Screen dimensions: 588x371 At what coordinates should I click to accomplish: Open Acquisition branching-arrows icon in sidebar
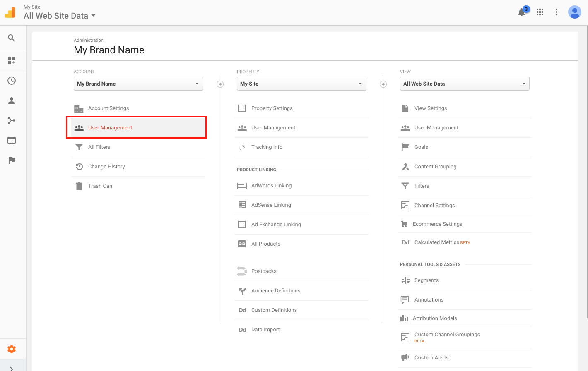pyautogui.click(x=12, y=120)
